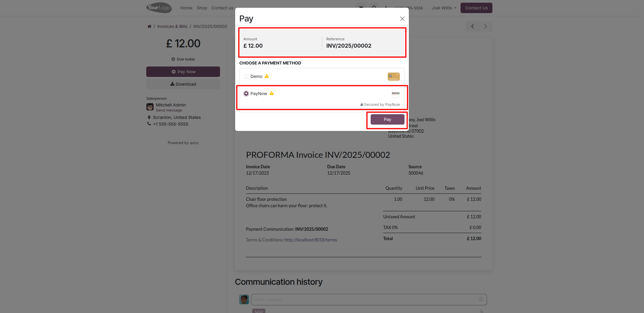
Task: Click the YourLogo site logo
Action: pyautogui.click(x=159, y=8)
